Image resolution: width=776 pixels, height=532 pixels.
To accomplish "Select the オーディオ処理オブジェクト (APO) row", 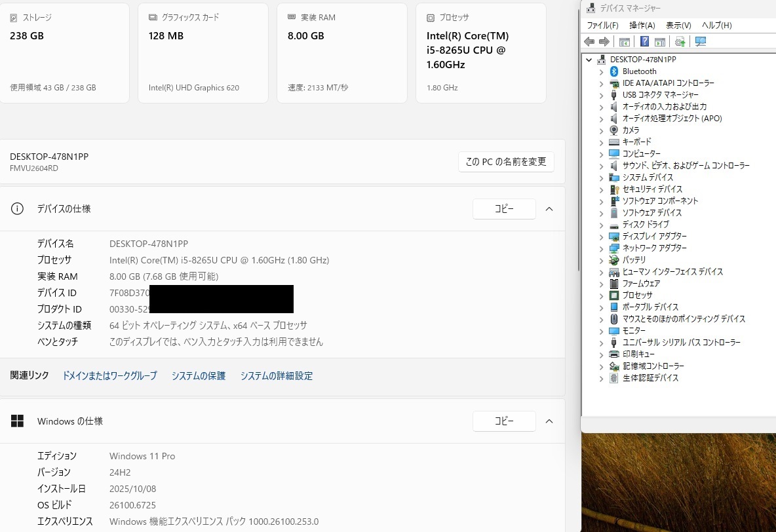I will (x=672, y=119).
